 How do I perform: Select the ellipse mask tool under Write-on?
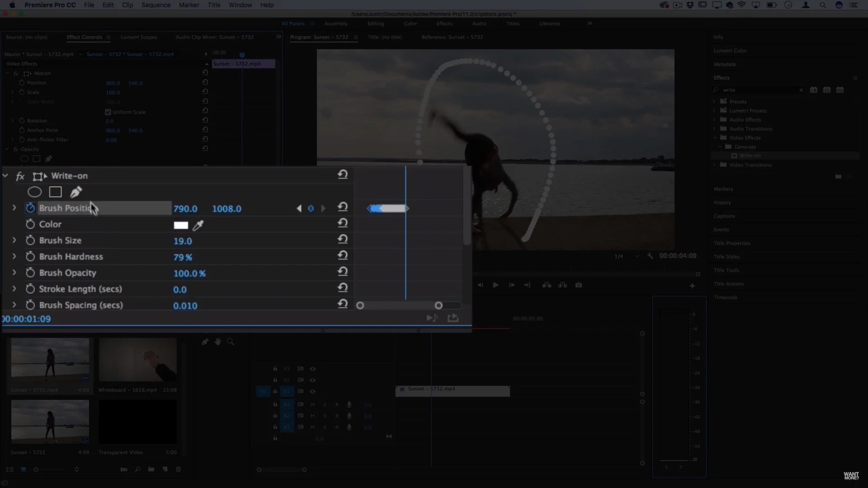34,192
